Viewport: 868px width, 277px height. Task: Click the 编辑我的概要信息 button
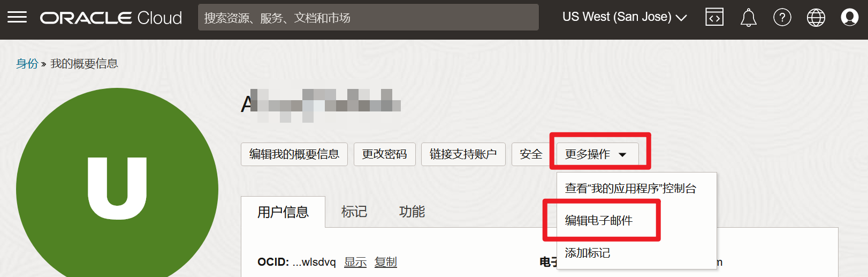pos(294,154)
